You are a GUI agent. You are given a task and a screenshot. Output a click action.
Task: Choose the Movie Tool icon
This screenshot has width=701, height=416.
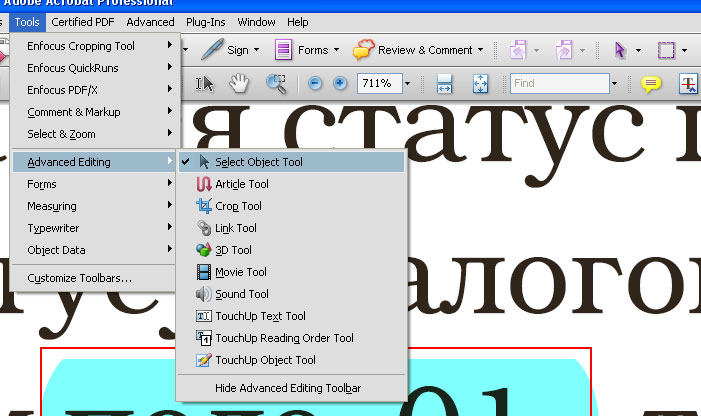tap(203, 272)
